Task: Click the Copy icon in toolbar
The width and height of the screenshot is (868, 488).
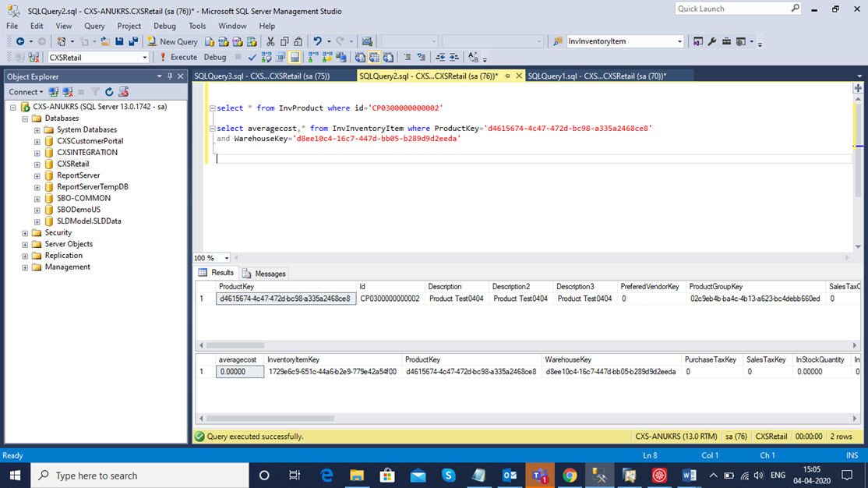Action: pos(284,41)
